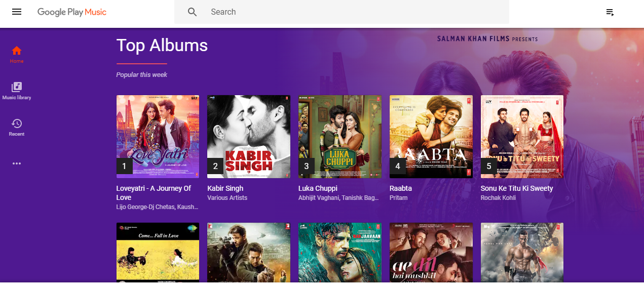Open the Marjaavaan album cover
Image resolution: width=644 pixels, height=289 pixels.
pyautogui.click(x=340, y=253)
